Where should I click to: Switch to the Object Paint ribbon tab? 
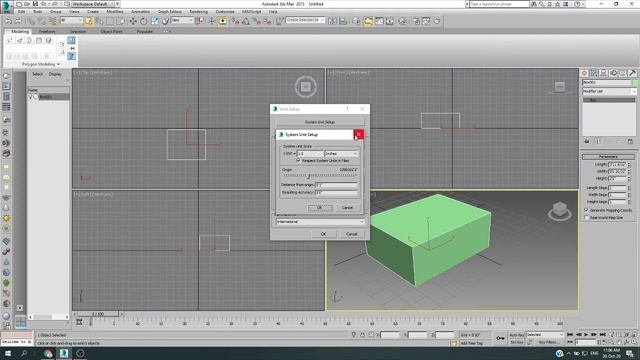(111, 31)
